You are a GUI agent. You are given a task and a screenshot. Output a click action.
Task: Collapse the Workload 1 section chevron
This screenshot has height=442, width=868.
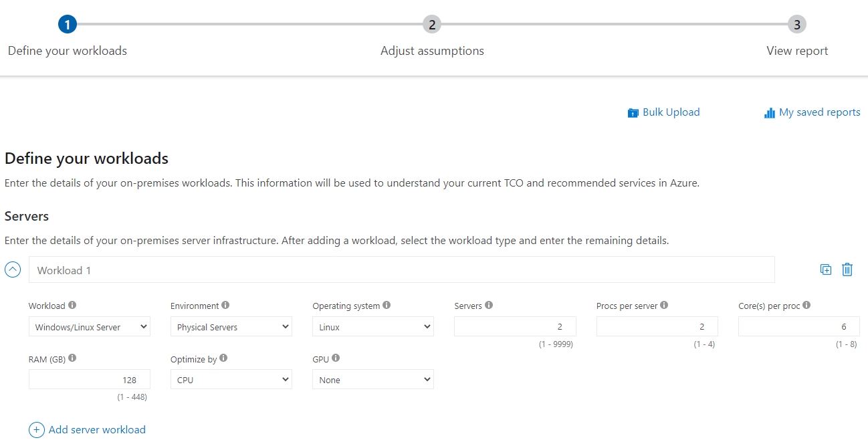click(13, 269)
